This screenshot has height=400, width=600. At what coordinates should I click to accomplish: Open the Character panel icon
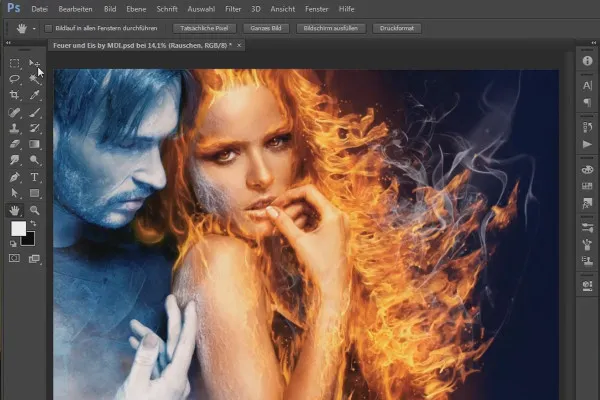pyautogui.click(x=587, y=86)
